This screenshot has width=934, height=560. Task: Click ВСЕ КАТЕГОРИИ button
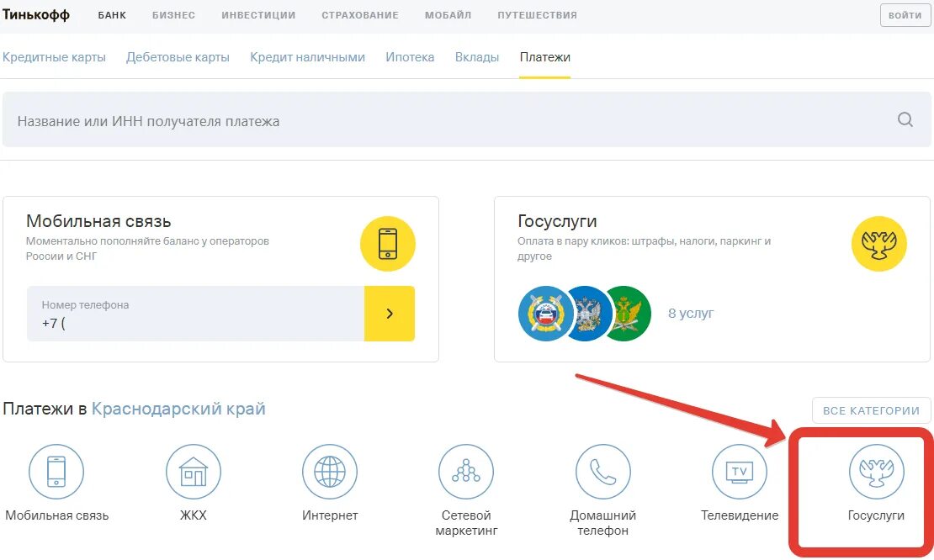pyautogui.click(x=871, y=410)
